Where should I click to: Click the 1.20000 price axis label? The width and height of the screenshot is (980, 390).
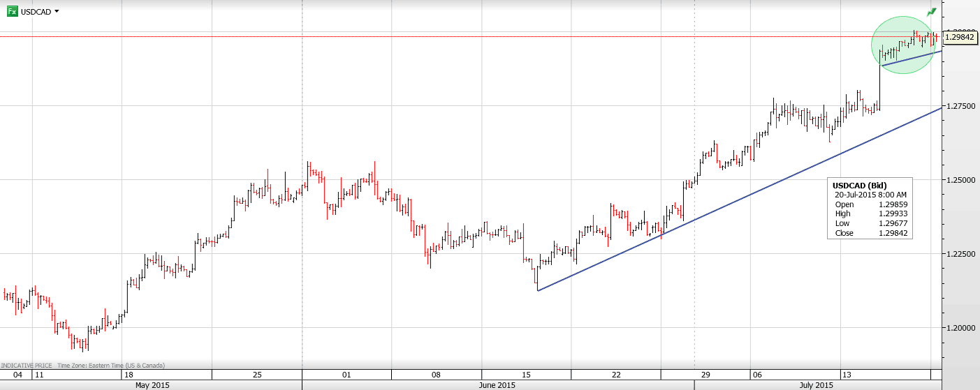coord(961,328)
